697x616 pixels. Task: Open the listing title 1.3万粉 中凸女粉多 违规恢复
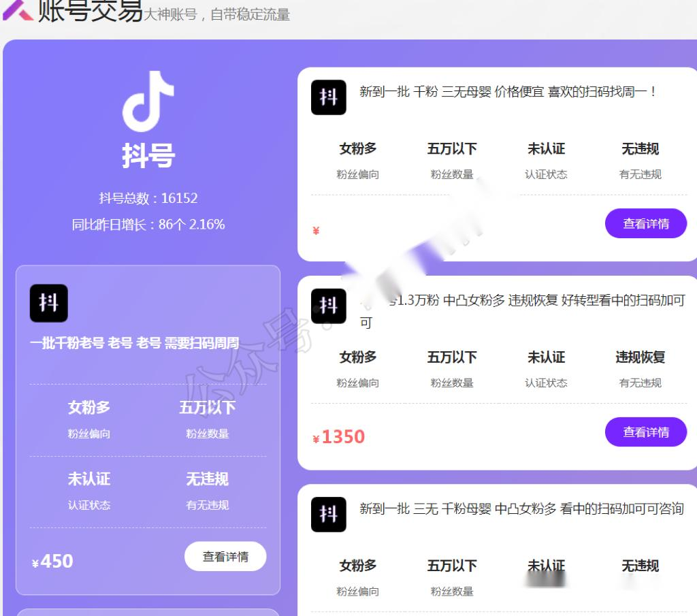(x=522, y=310)
